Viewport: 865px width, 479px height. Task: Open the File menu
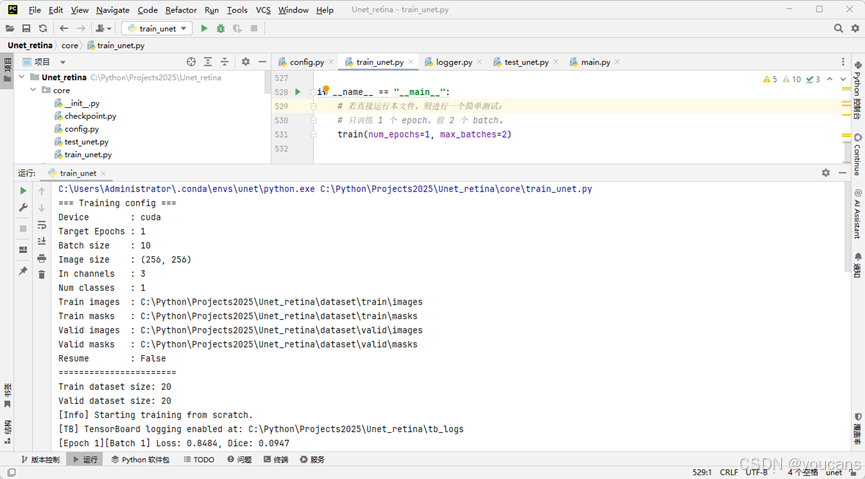pos(35,10)
